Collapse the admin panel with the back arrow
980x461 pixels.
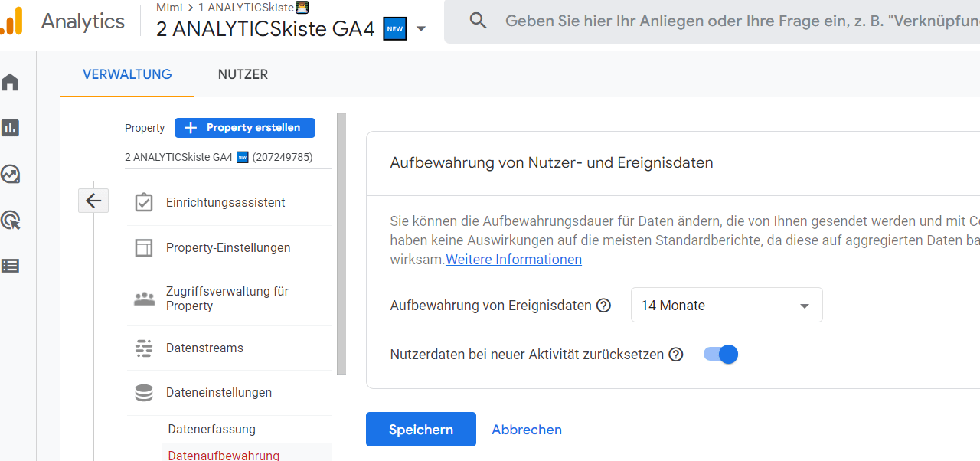93,200
